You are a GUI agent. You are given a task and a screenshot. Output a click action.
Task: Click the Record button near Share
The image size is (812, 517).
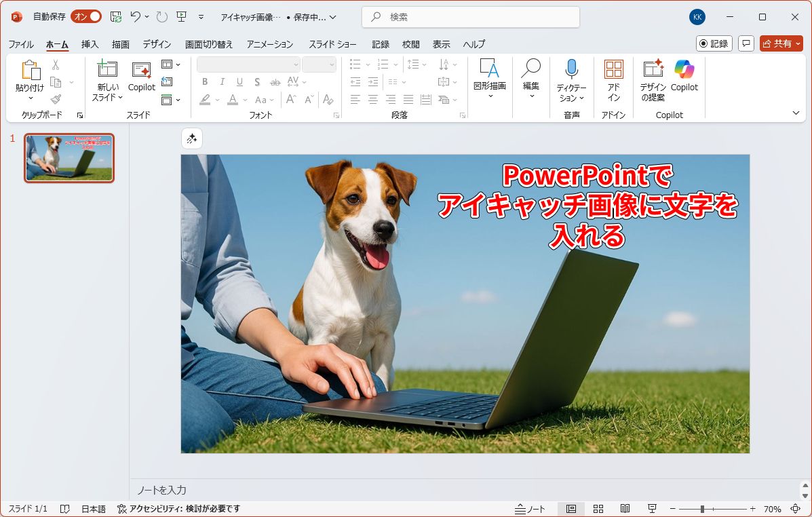tap(714, 43)
